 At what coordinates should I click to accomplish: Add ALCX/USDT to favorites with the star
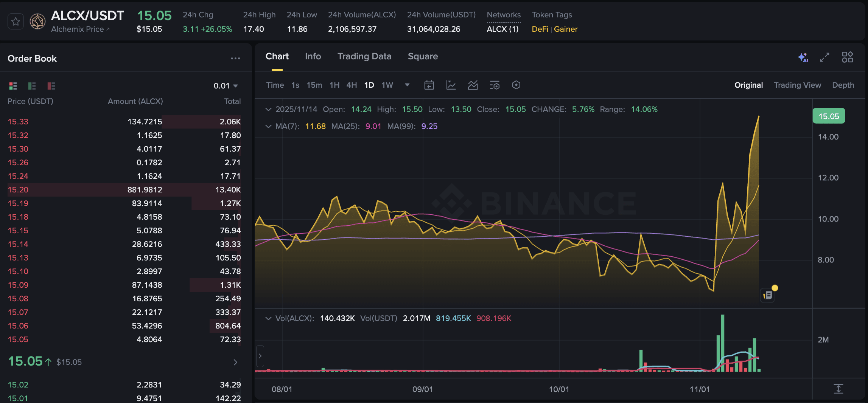pyautogui.click(x=16, y=22)
